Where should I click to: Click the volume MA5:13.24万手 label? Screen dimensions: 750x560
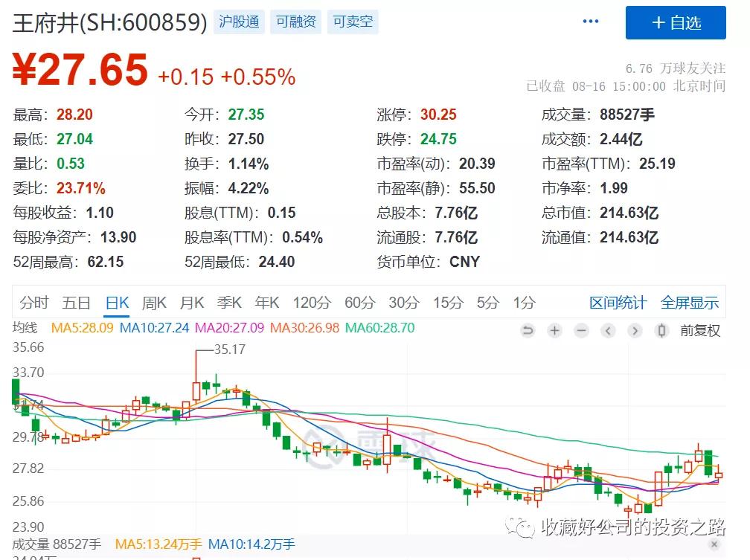point(158,544)
